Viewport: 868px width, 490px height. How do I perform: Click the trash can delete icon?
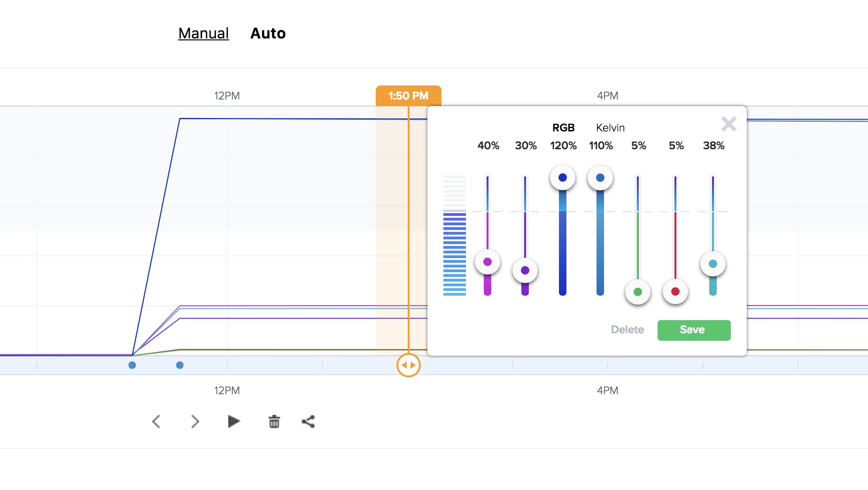click(x=274, y=421)
